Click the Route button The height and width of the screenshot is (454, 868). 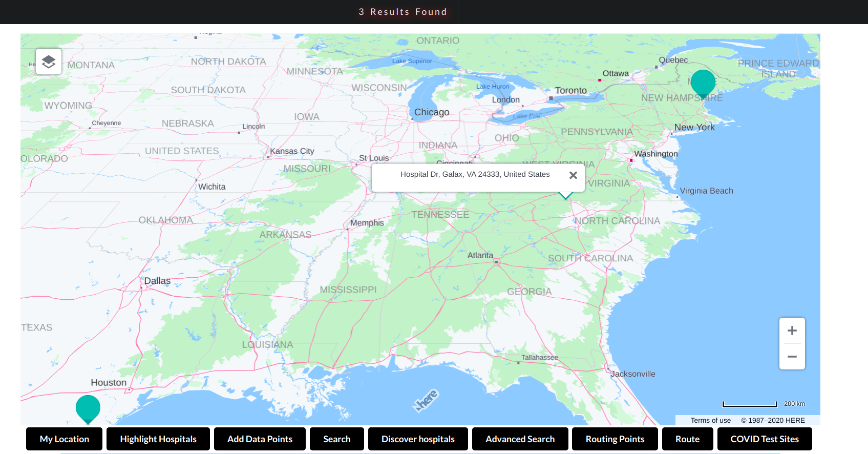point(687,439)
